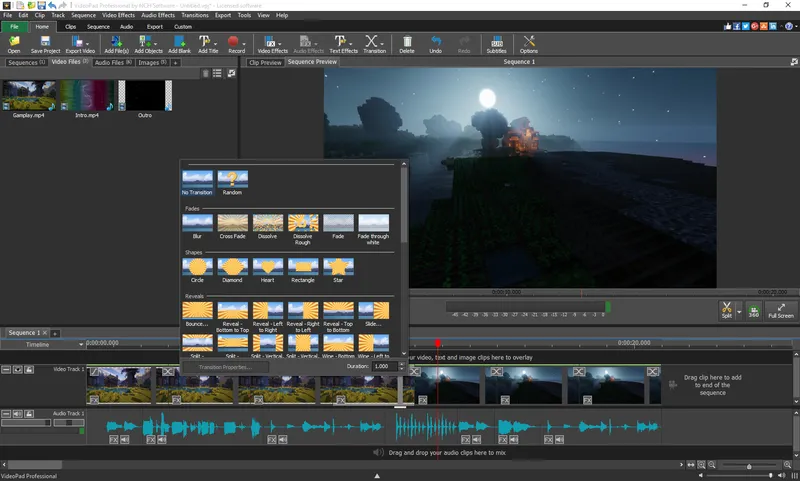Click the Full Screen button
Screen dimensions: 800x481
780,310
